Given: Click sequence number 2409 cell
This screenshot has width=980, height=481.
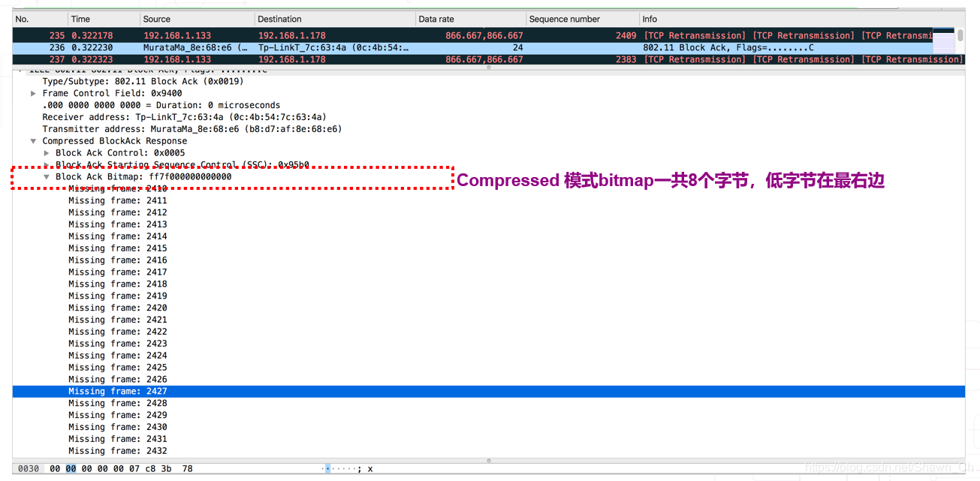Looking at the screenshot, I should click(625, 35).
